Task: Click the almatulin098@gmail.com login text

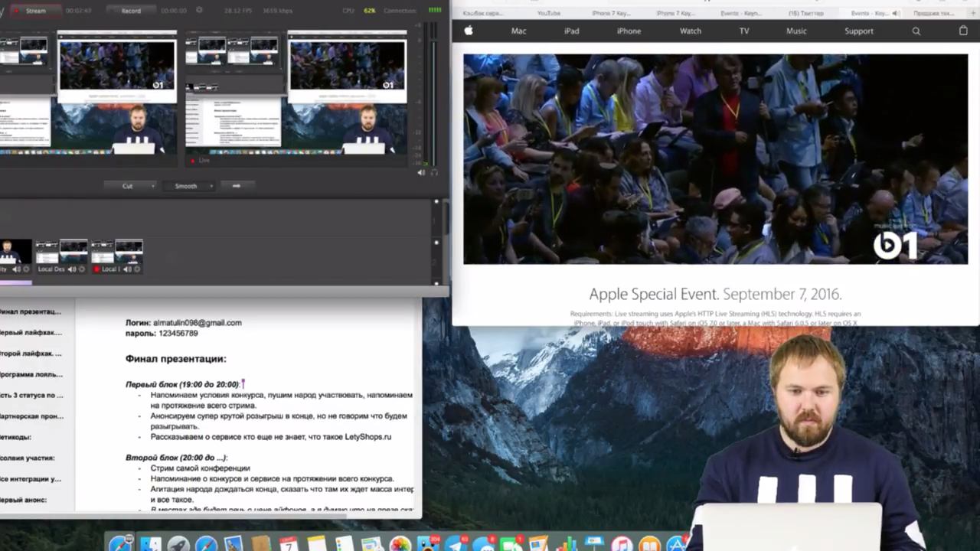Action: (x=197, y=323)
